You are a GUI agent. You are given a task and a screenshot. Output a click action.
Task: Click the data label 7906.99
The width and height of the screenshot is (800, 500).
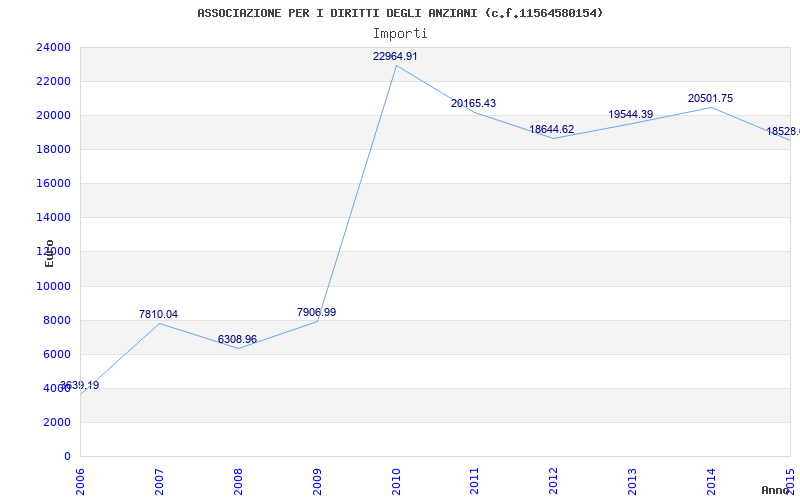point(316,312)
